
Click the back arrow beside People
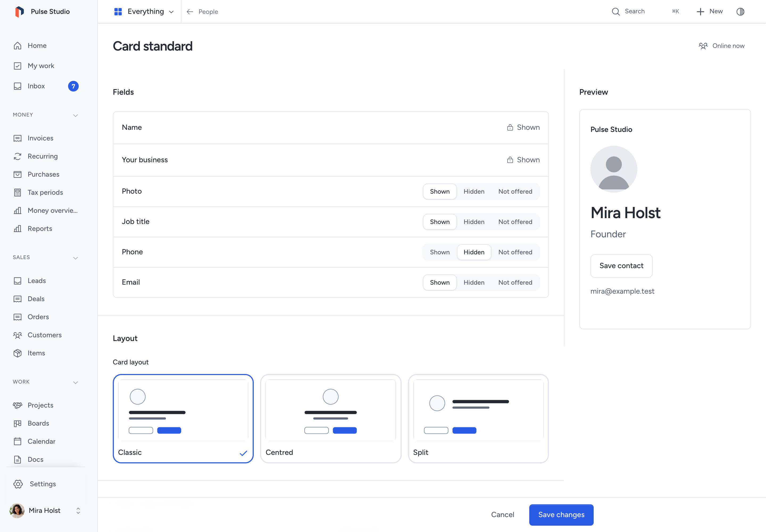point(190,12)
